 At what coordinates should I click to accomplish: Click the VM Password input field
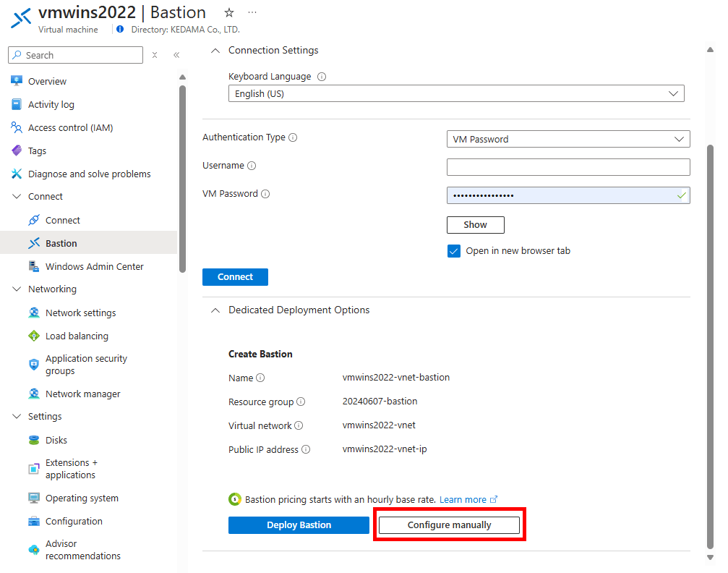point(568,195)
